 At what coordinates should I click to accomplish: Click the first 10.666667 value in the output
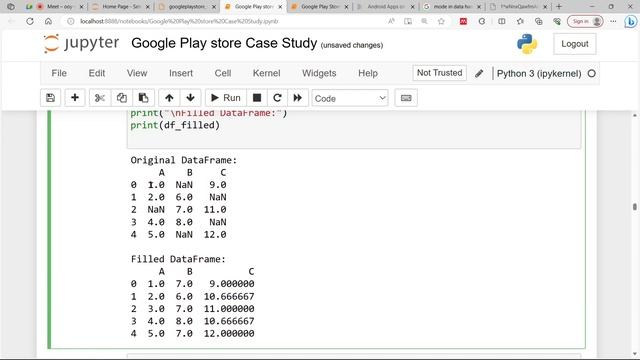click(x=229, y=296)
